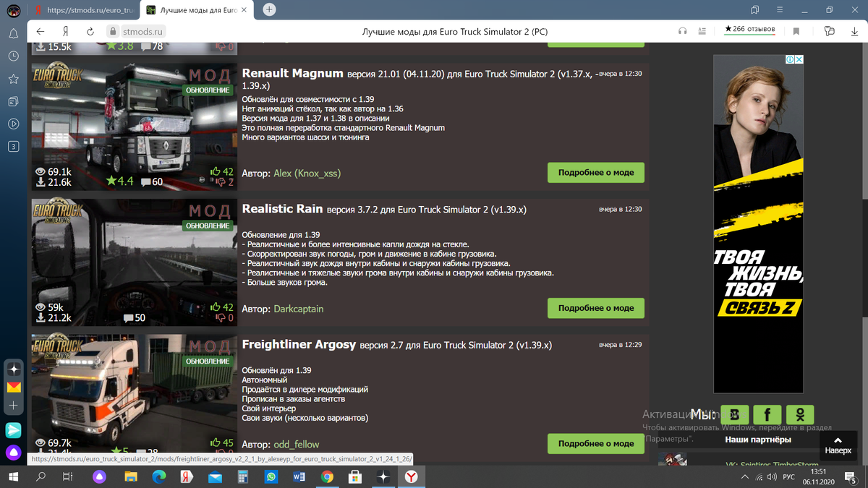Open the 266 отзывов site reviews
The image size is (868, 488).
(x=750, y=30)
